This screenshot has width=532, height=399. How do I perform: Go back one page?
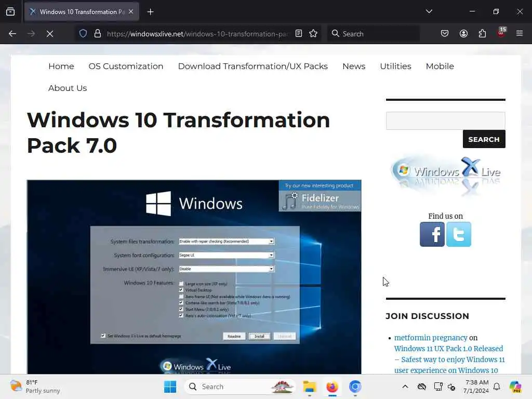12,34
